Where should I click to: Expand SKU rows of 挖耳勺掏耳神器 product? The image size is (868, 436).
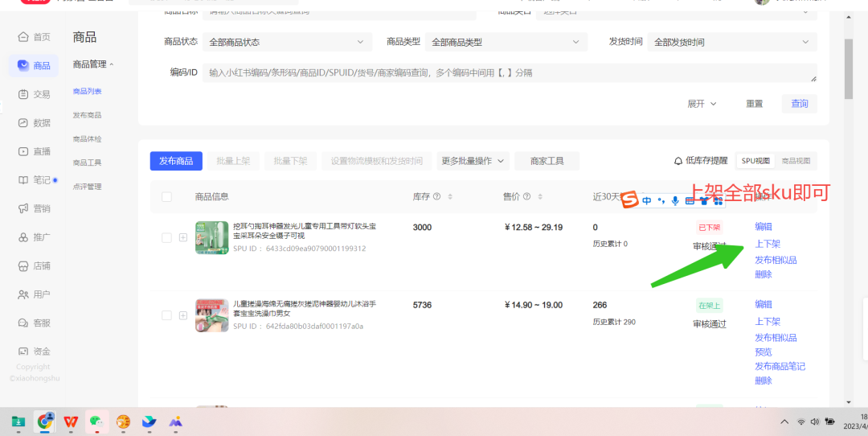point(183,237)
